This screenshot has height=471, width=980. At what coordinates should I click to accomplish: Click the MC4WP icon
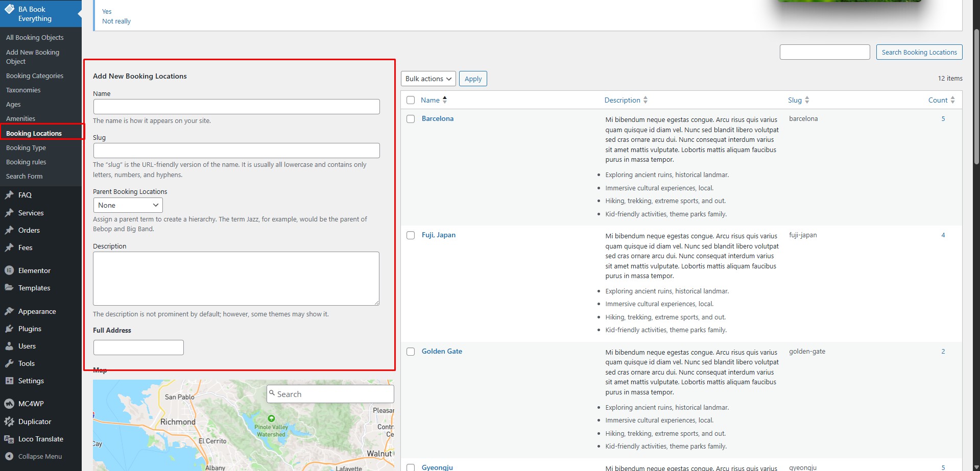[9, 404]
